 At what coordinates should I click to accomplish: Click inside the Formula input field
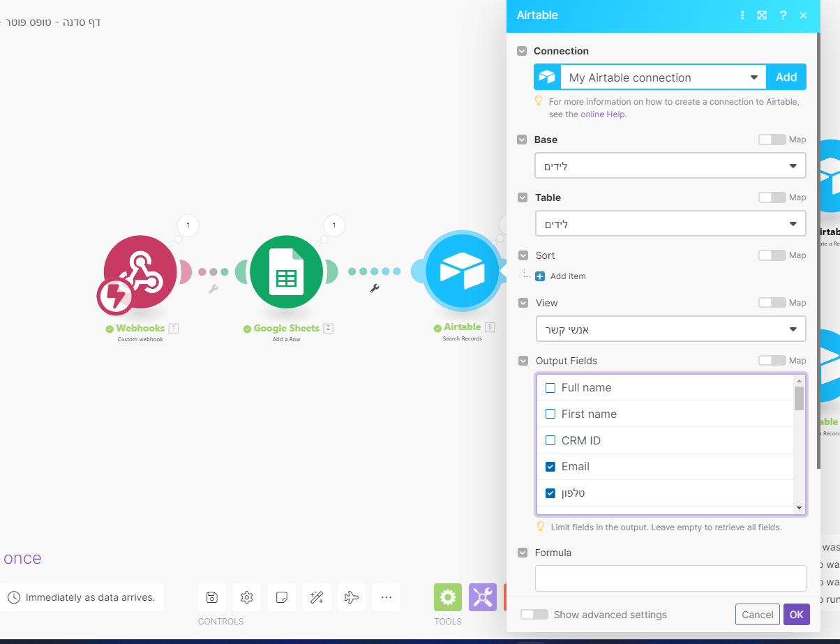point(670,578)
